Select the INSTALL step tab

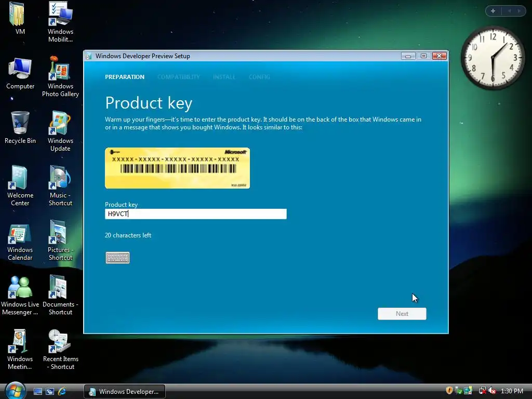[224, 77]
